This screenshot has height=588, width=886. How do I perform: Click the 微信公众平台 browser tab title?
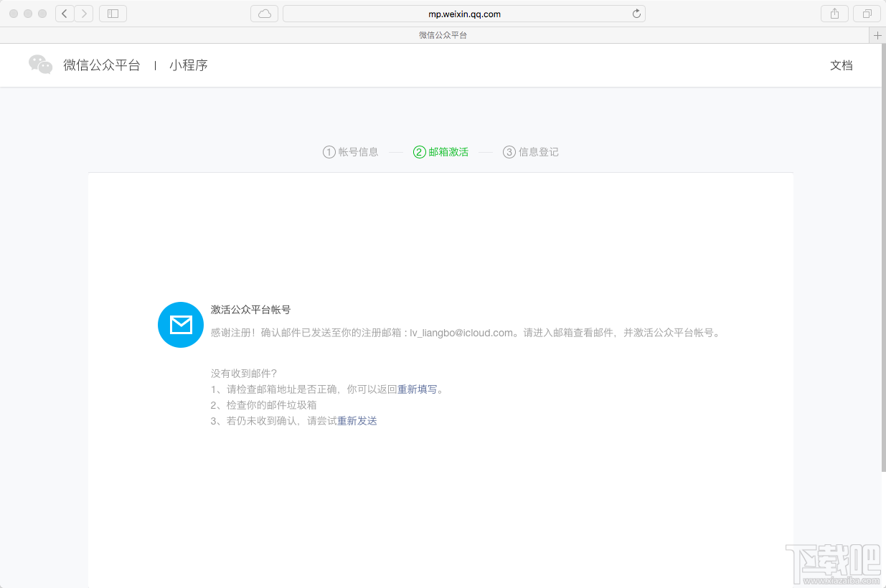pyautogui.click(x=443, y=34)
